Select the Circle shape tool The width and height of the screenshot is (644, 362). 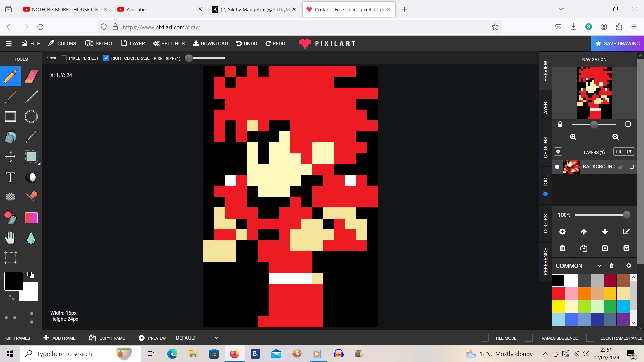point(31,117)
